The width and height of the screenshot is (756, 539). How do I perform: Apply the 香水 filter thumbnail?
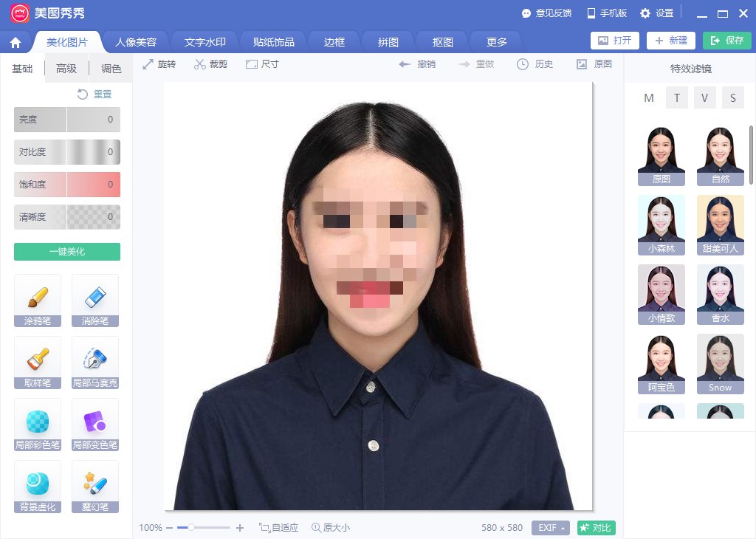720,294
